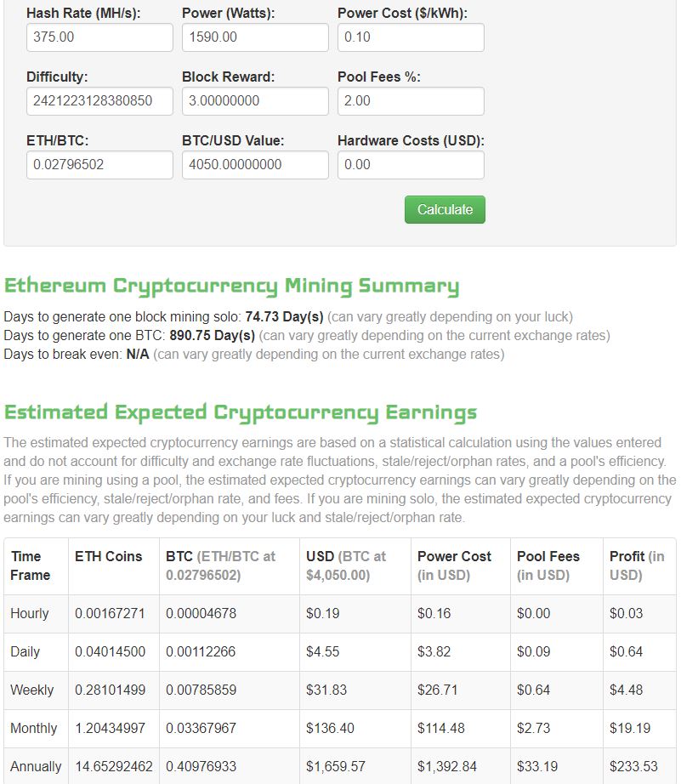This screenshot has height=784, width=681.
Task: Click the Hash Rate input field
Action: click(99, 37)
